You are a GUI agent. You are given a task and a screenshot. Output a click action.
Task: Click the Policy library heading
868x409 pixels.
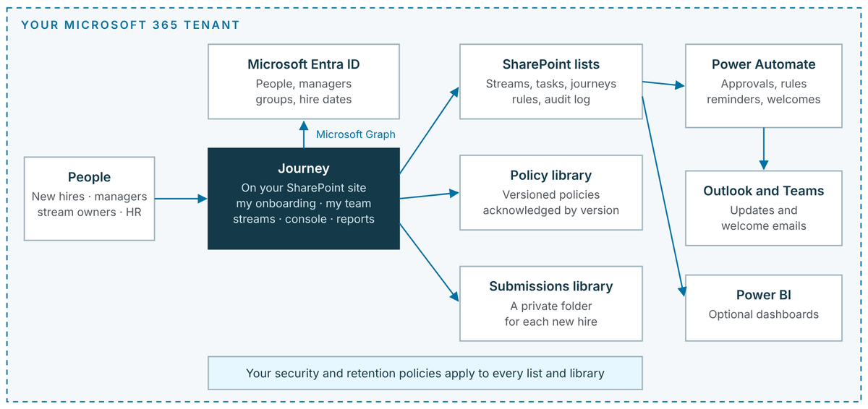pos(551,175)
